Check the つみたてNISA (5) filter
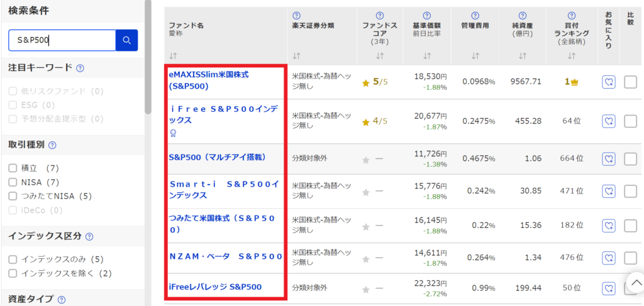644x306 pixels. coord(13,196)
